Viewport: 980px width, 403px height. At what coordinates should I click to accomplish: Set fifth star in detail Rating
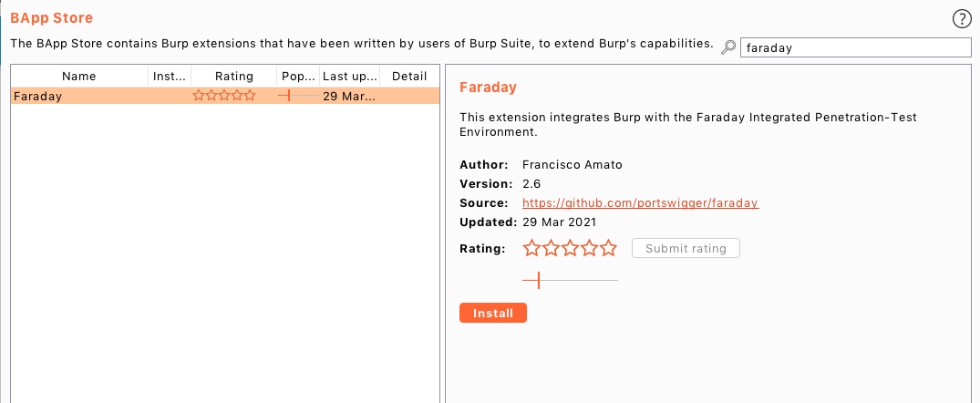click(x=609, y=249)
